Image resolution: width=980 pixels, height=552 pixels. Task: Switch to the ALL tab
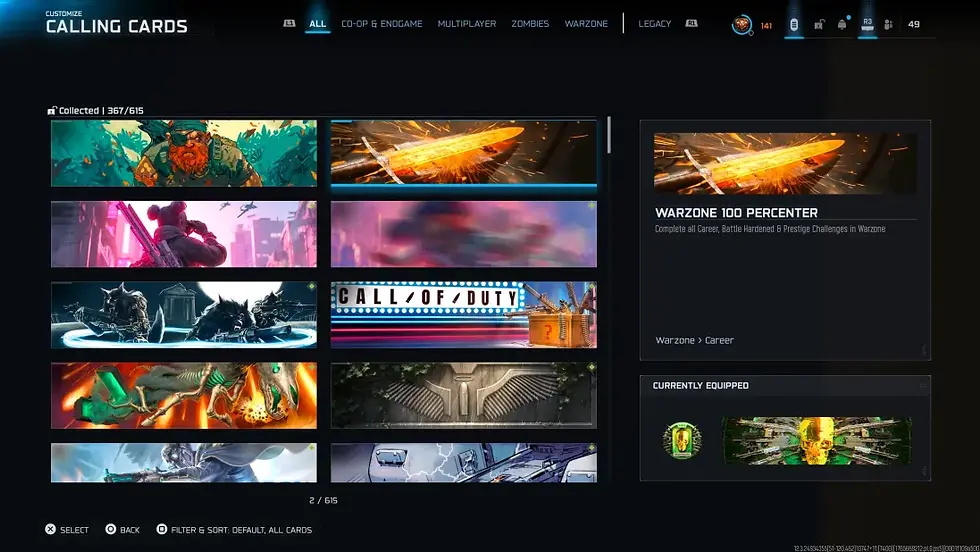pyautogui.click(x=318, y=24)
